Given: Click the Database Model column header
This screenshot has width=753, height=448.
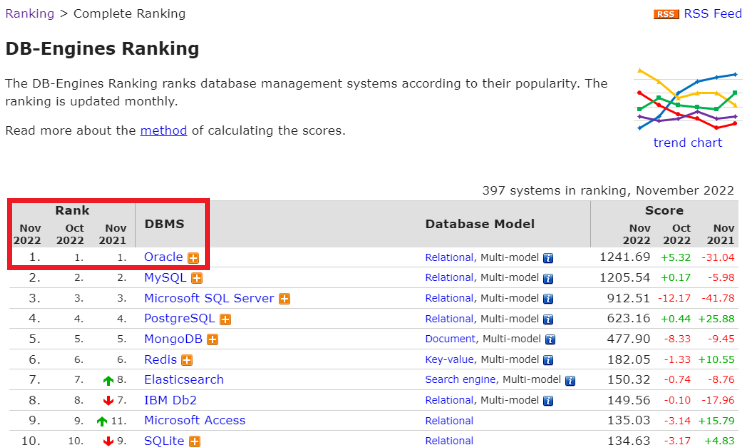Looking at the screenshot, I should coord(480,224).
